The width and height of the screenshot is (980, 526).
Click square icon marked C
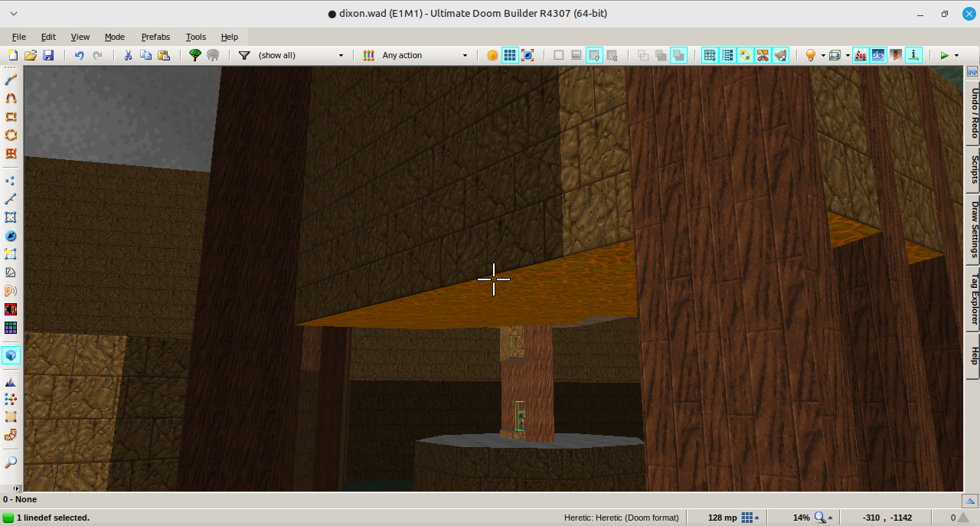[612, 55]
